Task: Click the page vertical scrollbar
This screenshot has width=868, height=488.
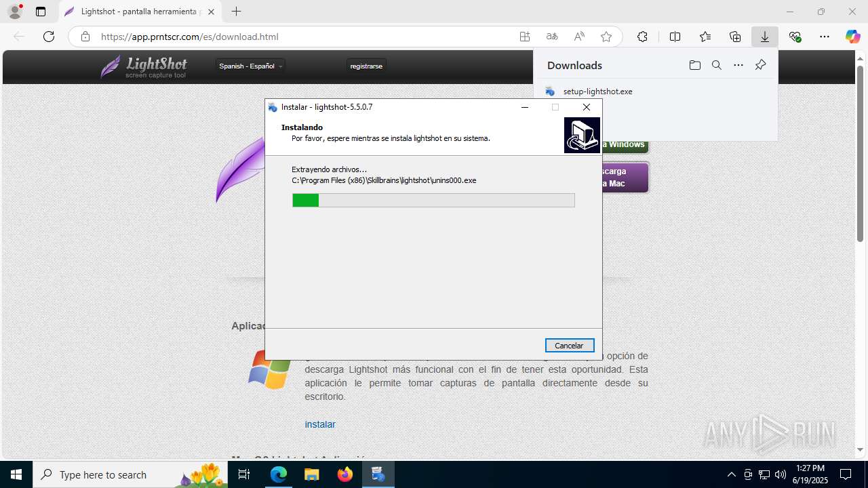Action: tap(860, 154)
